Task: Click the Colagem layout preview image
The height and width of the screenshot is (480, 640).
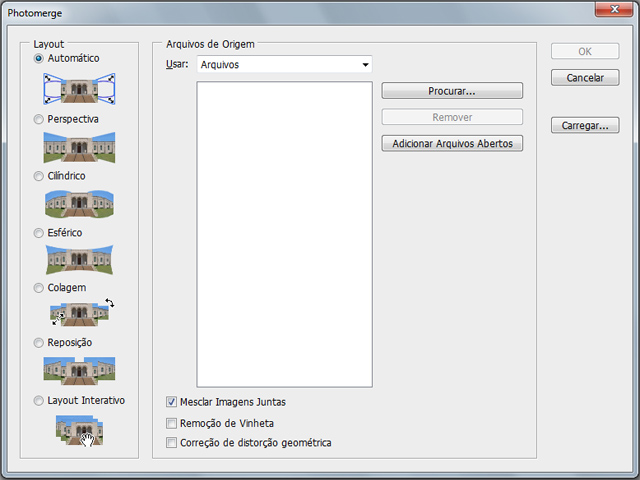Action: (x=82, y=312)
